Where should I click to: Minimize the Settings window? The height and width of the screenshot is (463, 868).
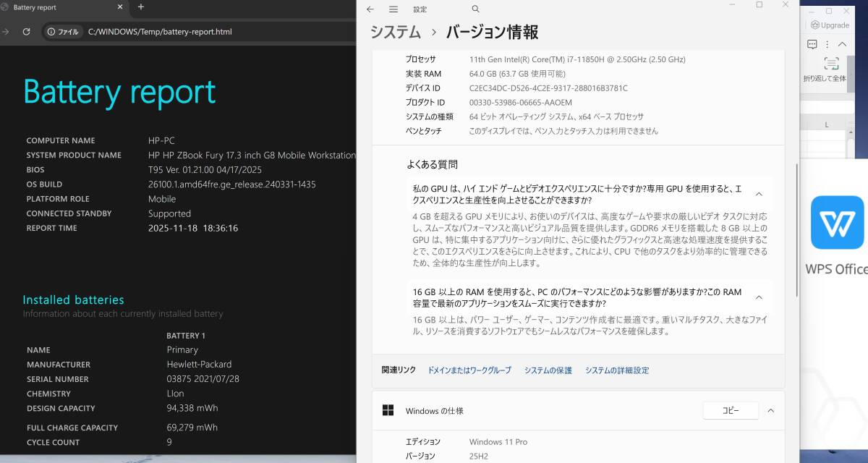732,4
